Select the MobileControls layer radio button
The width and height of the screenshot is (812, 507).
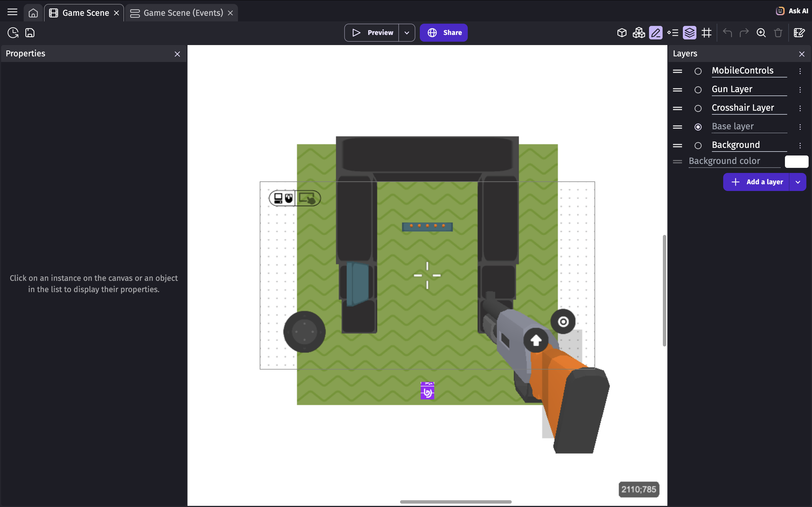(x=698, y=71)
